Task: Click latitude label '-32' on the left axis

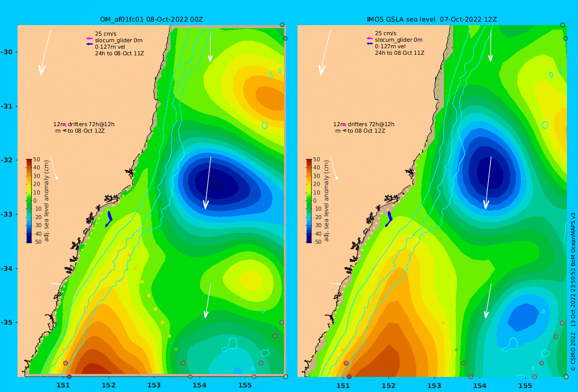Action: tap(7, 160)
